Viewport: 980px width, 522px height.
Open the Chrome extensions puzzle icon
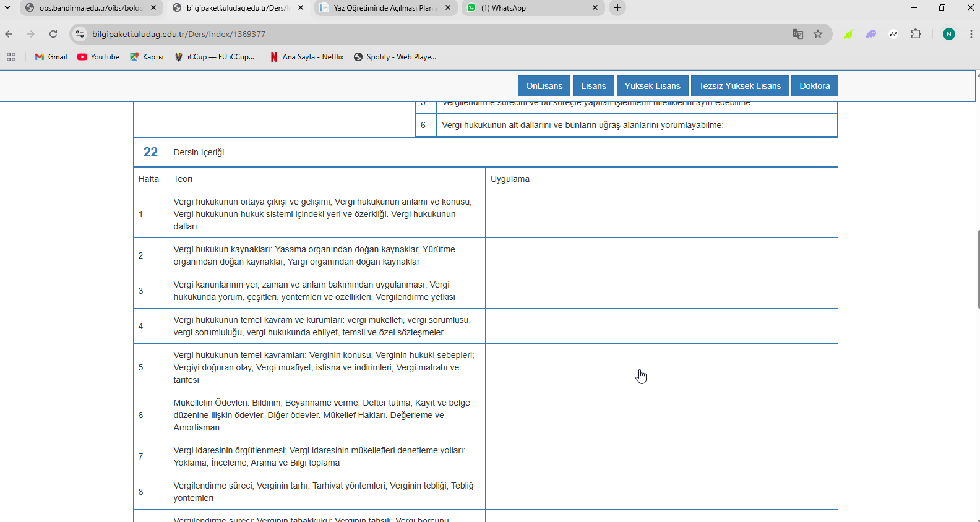[x=916, y=34]
